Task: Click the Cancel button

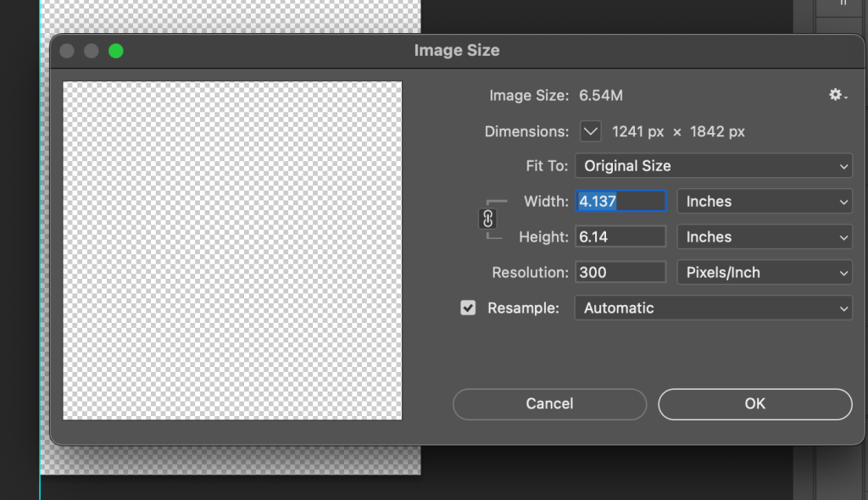Action: (549, 404)
